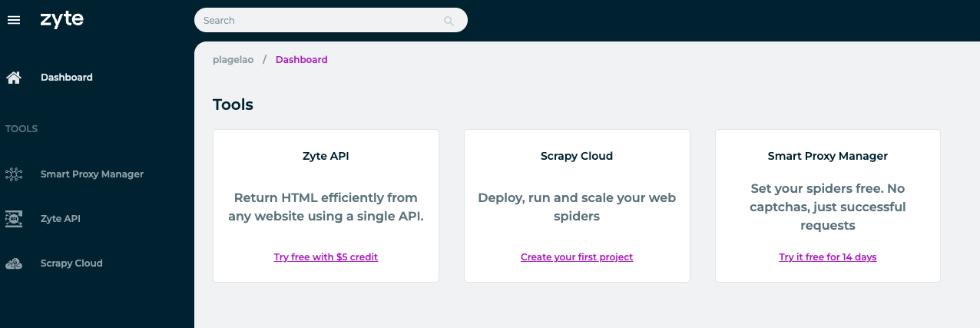Click the Zyte API sidebar icon

coord(14,219)
